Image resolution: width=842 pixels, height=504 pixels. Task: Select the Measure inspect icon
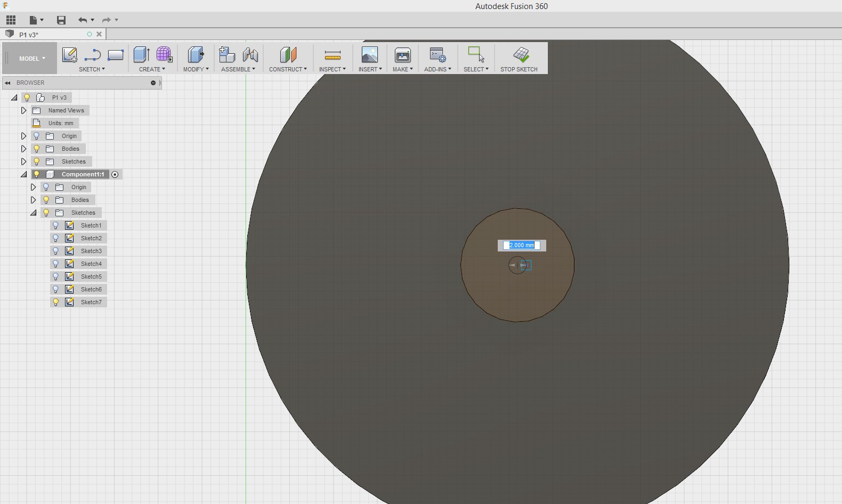point(333,55)
